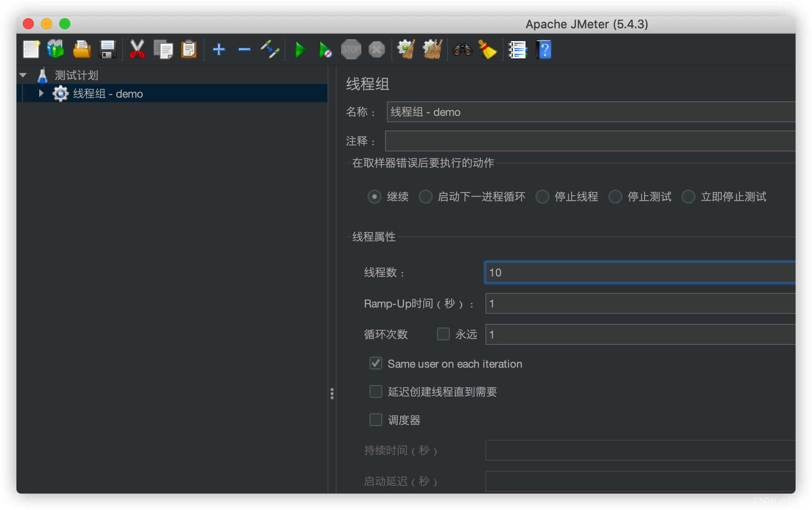Click the New test plan icon

click(x=31, y=49)
